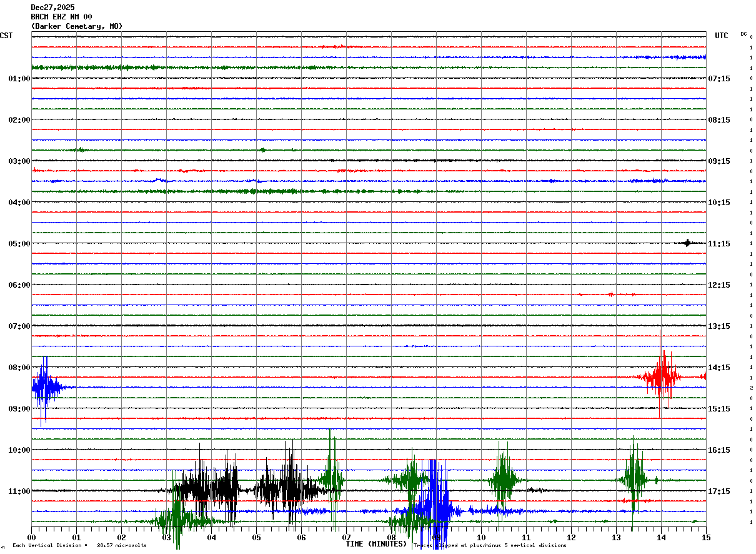Click the blue seismic burst below 08:00 label
This screenshot has height=554, width=756.
click(43, 388)
